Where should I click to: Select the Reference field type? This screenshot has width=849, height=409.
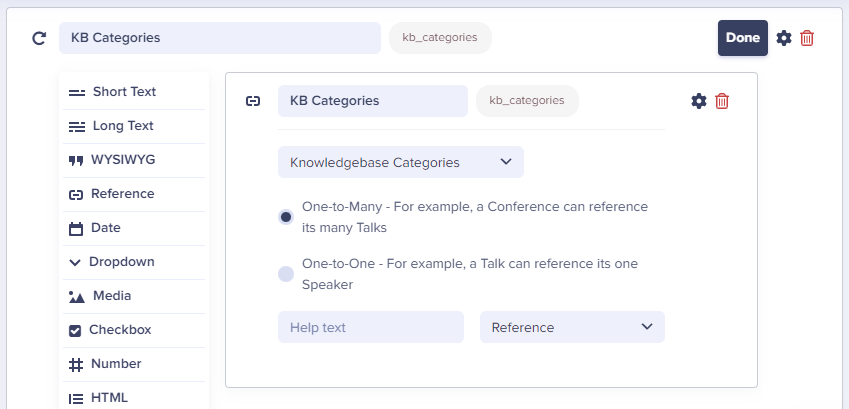[134, 194]
